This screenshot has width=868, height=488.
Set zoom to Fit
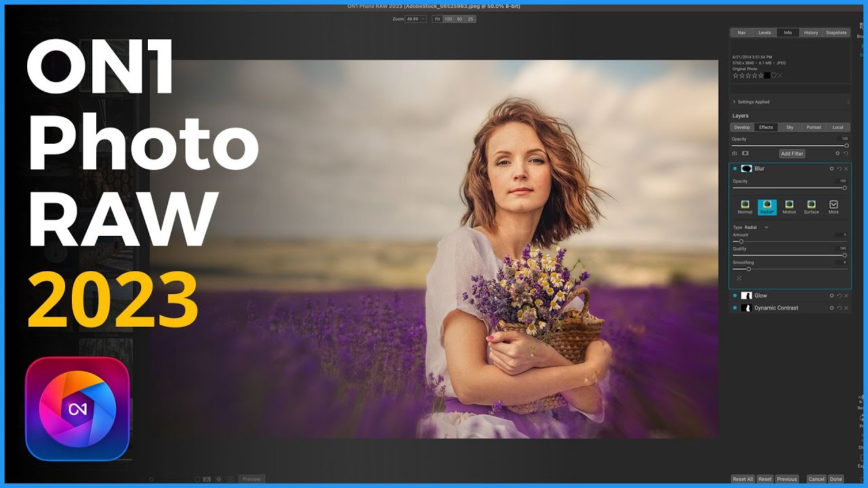click(437, 19)
